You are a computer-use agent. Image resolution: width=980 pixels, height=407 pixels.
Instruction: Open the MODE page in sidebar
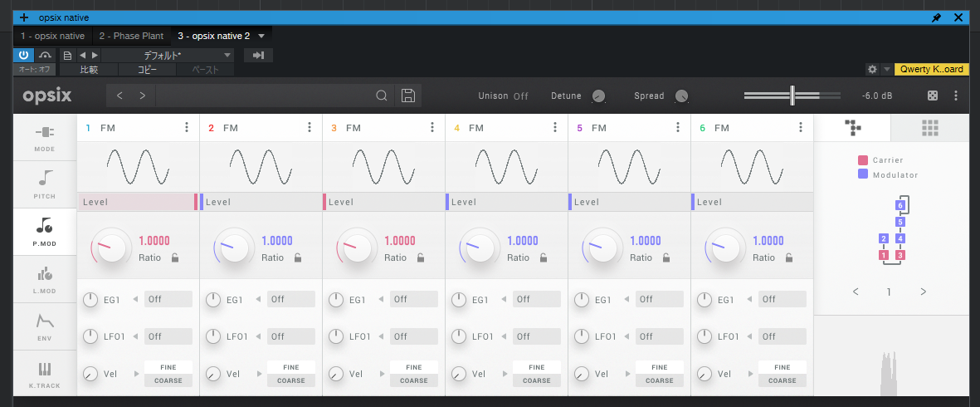coord(45,138)
